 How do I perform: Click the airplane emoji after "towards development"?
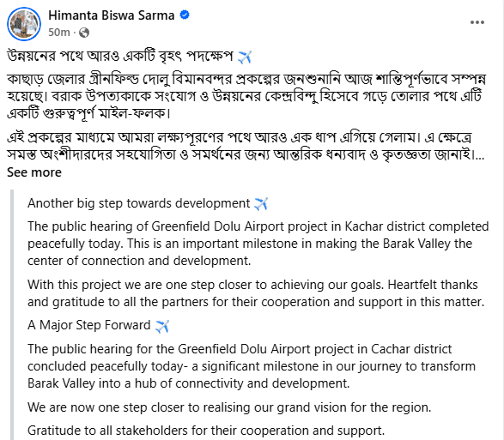tap(261, 203)
